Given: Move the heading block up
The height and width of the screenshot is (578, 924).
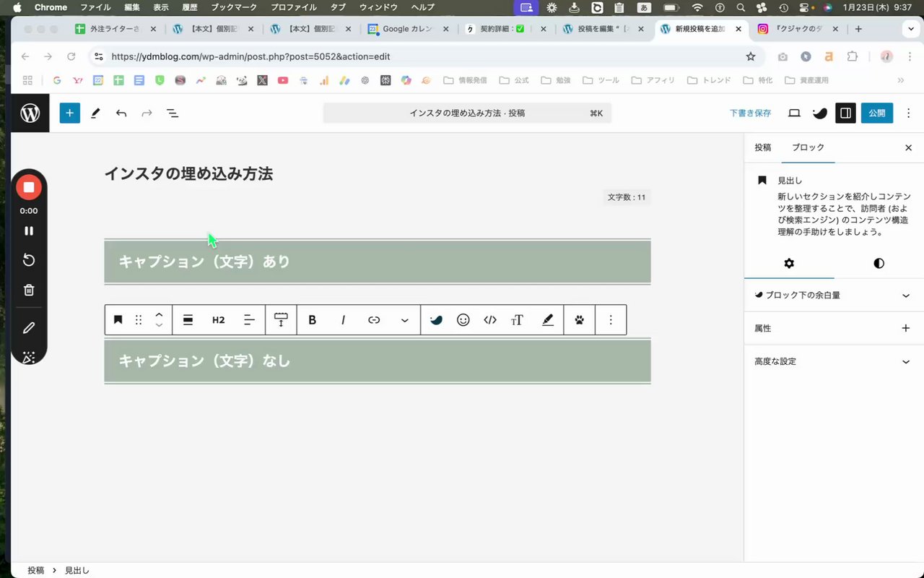Looking at the screenshot, I should (x=159, y=314).
